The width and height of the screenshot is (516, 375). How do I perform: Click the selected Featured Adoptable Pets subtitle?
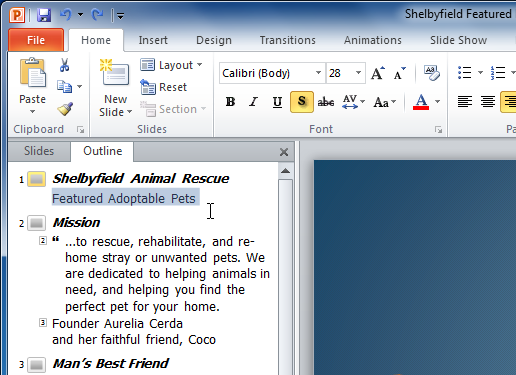[x=124, y=199]
